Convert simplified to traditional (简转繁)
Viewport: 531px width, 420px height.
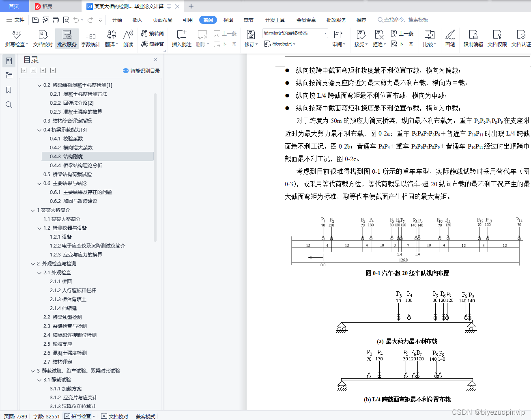pos(153,44)
